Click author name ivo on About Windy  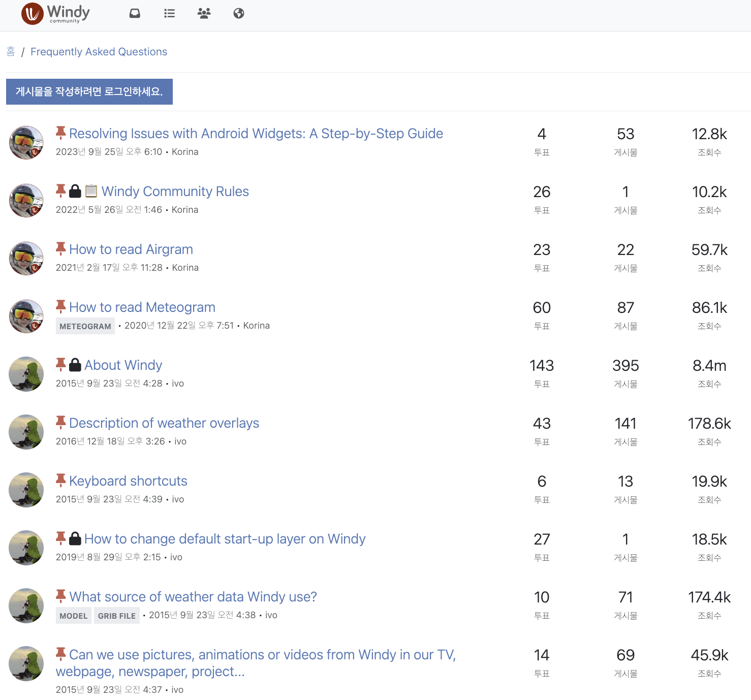pyautogui.click(x=178, y=384)
